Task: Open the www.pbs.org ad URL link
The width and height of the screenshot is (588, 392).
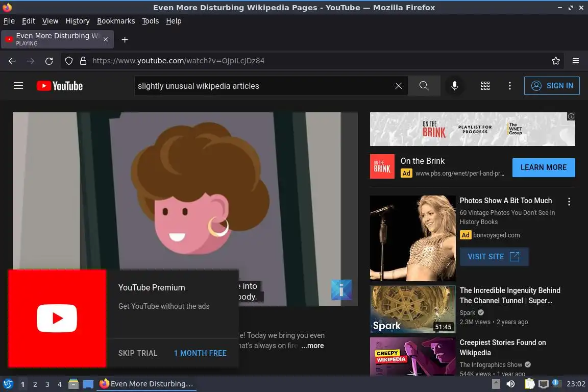Action: tap(459, 174)
